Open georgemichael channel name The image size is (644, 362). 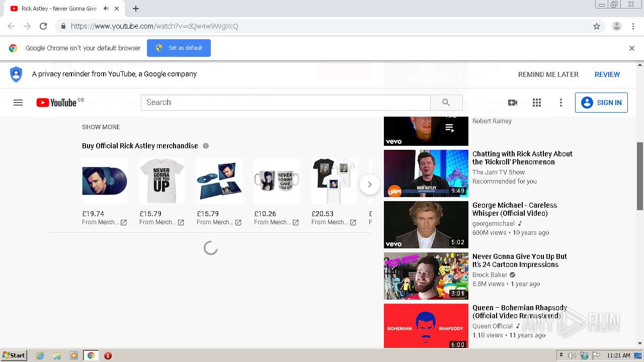tap(494, 224)
